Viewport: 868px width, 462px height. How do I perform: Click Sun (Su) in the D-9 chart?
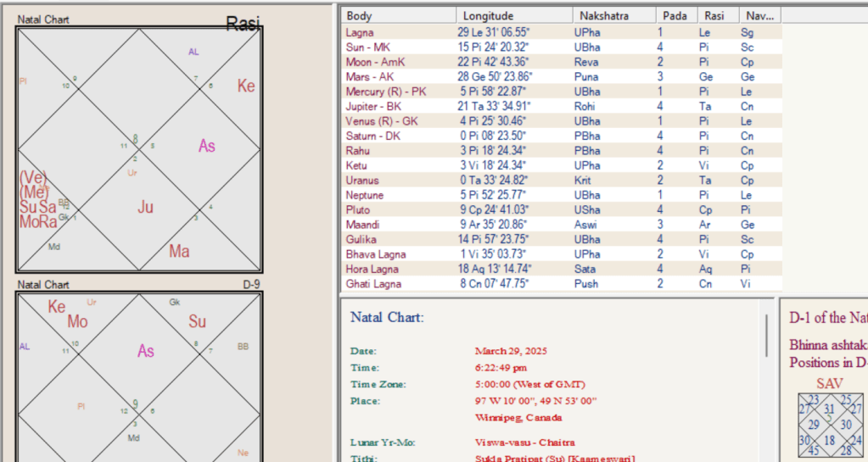[x=198, y=322]
